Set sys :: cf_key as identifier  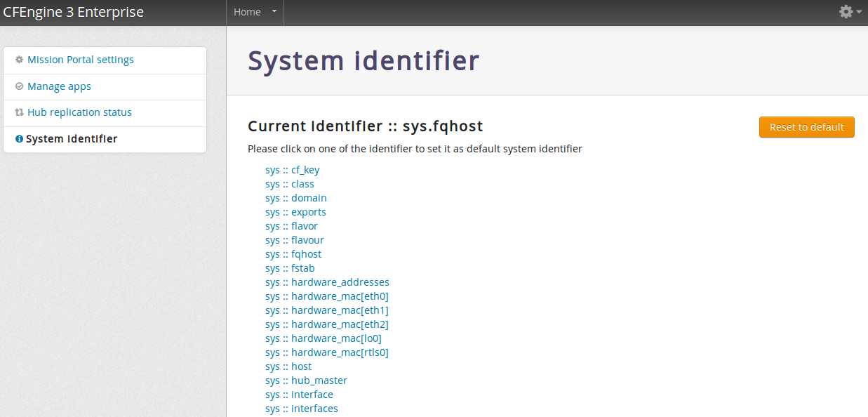coord(292,170)
